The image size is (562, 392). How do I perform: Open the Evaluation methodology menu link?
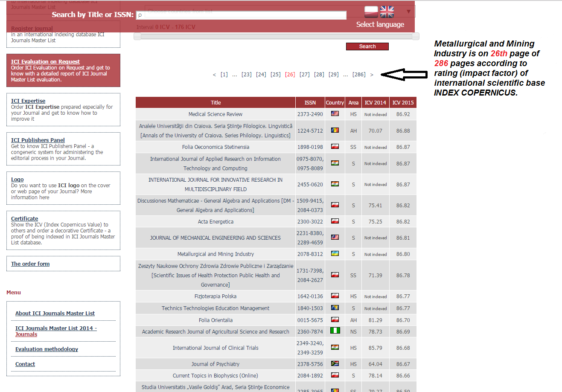click(x=47, y=349)
